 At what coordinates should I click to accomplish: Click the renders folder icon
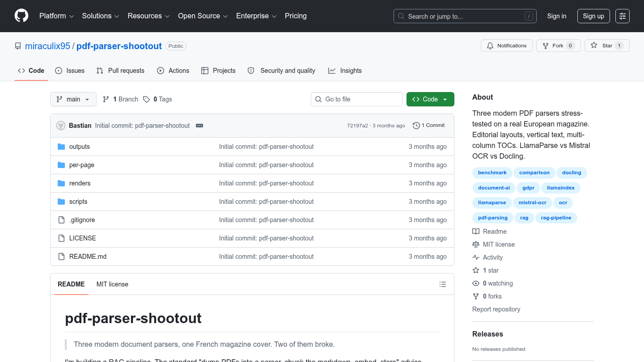(61, 183)
